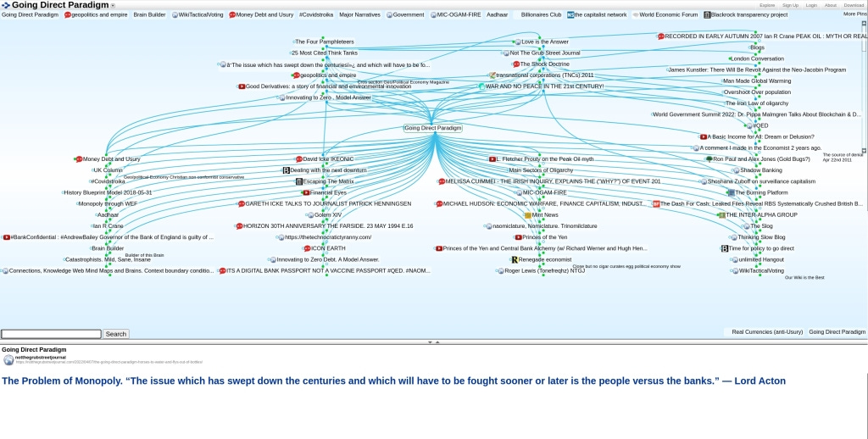This screenshot has width=868, height=439.
Task: Click red icon beside The Shock Doctrine
Action: [x=516, y=64]
